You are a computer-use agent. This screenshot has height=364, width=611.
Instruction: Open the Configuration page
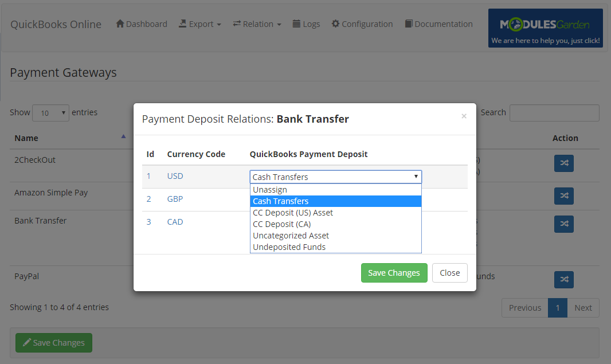pyautogui.click(x=362, y=24)
